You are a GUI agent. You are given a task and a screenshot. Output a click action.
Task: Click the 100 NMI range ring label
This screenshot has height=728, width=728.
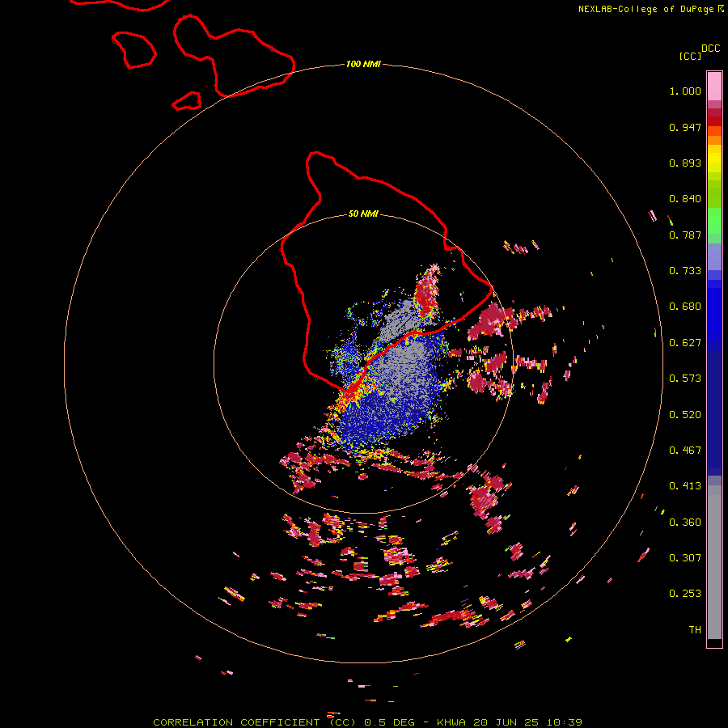(363, 64)
